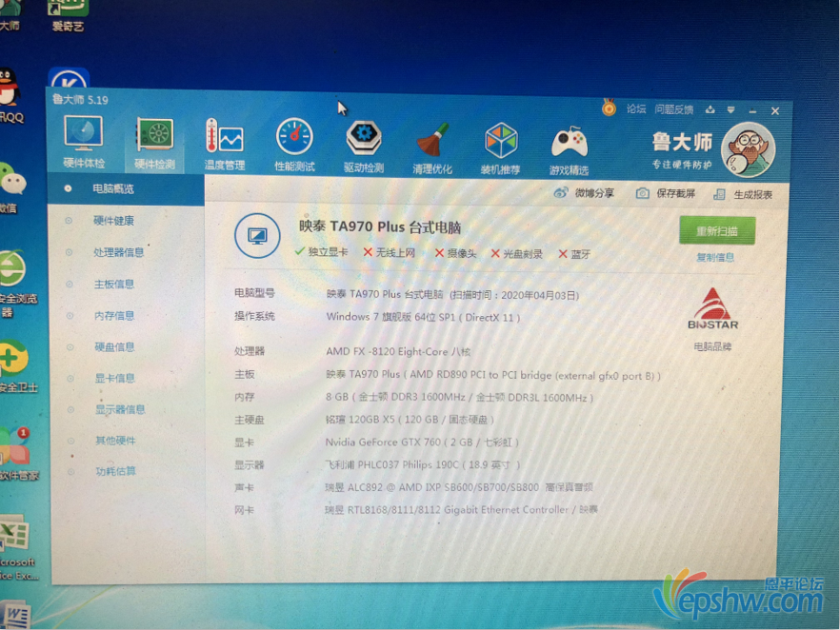
Task: Click the 电脑品牌 label under the logo
Action: tap(712, 346)
